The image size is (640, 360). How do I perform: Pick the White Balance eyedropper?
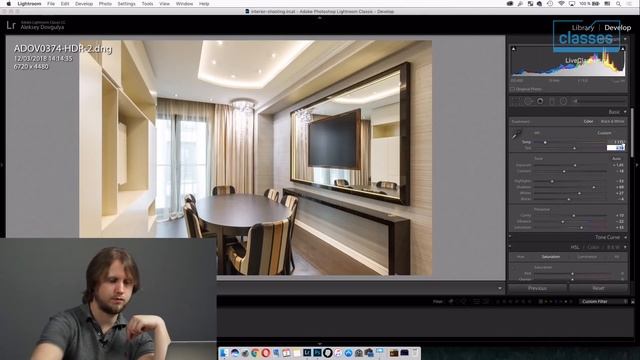(x=517, y=134)
